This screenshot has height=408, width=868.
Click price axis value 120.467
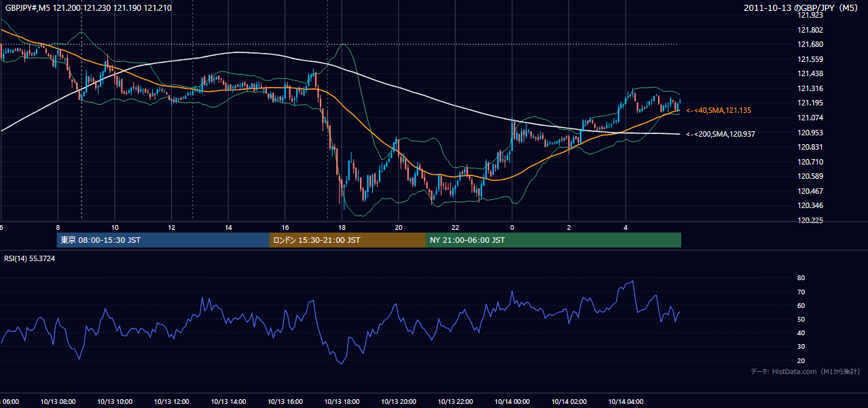pos(810,191)
